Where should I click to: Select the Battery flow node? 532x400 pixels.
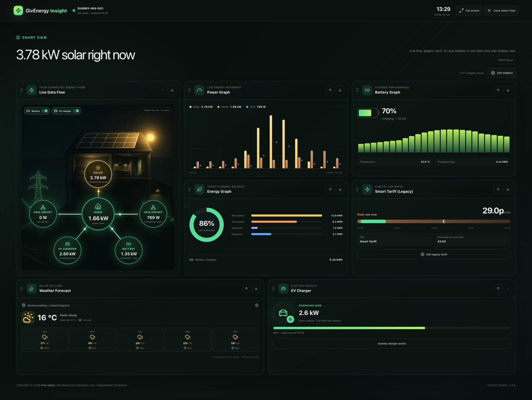(129, 250)
